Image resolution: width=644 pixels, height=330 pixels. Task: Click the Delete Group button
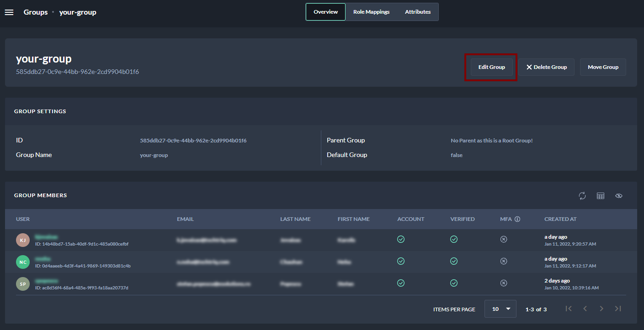pos(546,67)
